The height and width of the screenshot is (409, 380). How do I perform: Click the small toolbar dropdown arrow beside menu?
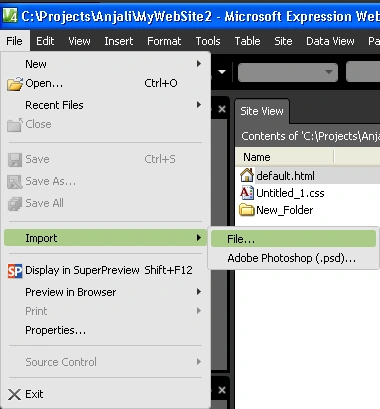(x=222, y=72)
